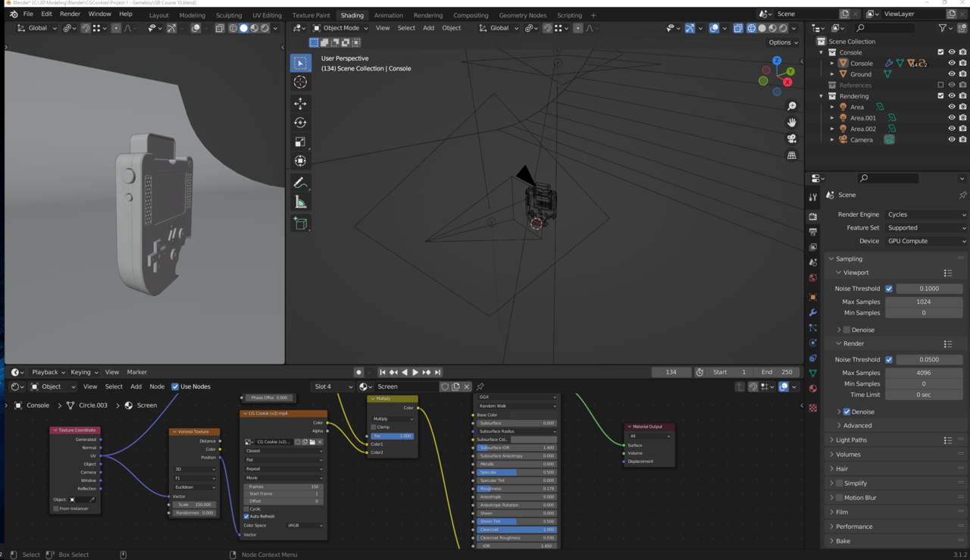The height and width of the screenshot is (560, 970).
Task: Adjust the Multiply node Fac slider
Action: click(393, 436)
